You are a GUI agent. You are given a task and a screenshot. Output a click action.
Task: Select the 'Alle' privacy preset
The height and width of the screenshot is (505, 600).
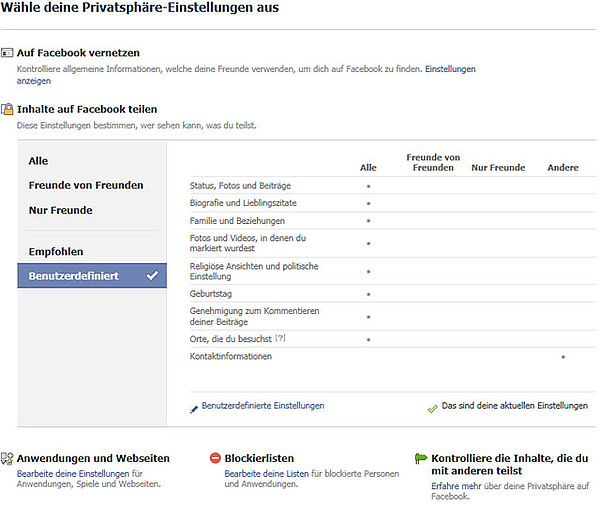click(x=39, y=161)
